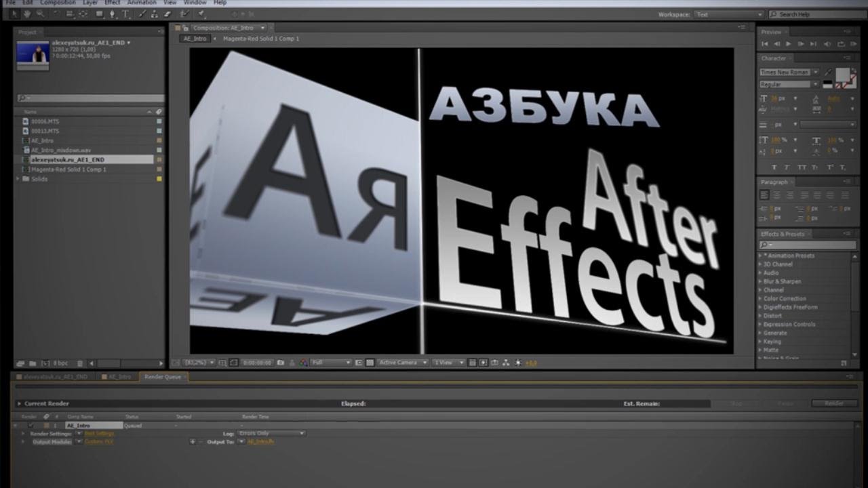
Task: Open the Flowchart view icon
Action: tap(506, 363)
